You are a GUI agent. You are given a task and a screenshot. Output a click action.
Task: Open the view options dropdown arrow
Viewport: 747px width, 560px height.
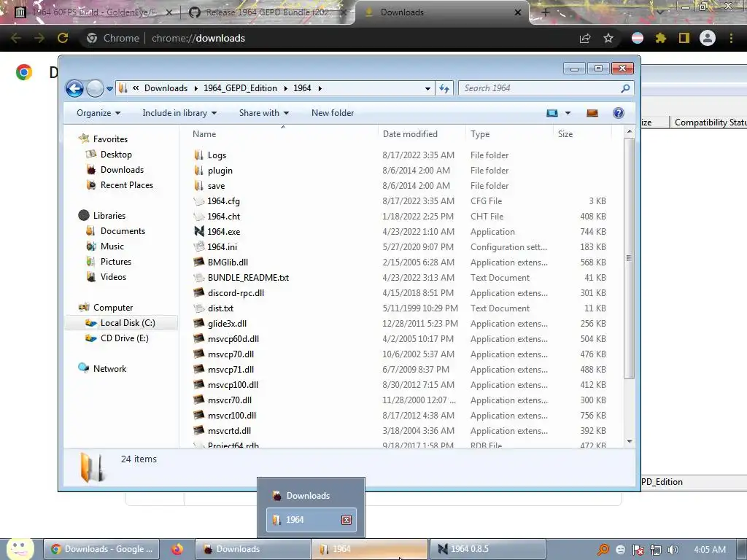[568, 113]
